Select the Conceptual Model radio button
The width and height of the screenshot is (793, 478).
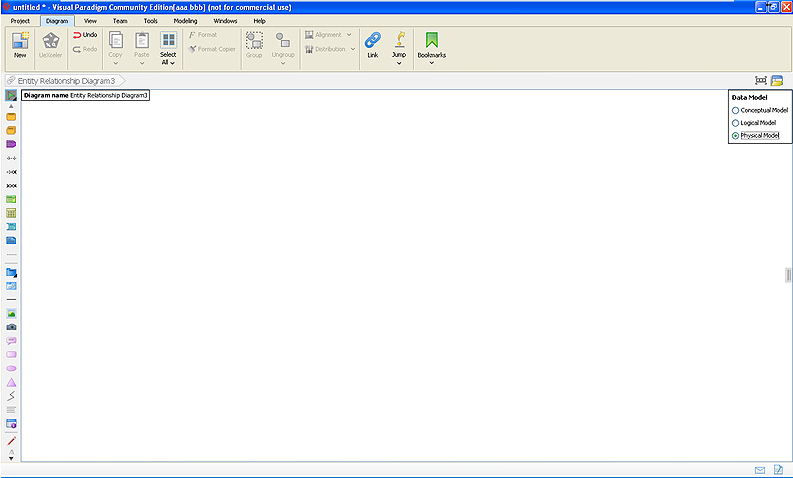click(736, 110)
